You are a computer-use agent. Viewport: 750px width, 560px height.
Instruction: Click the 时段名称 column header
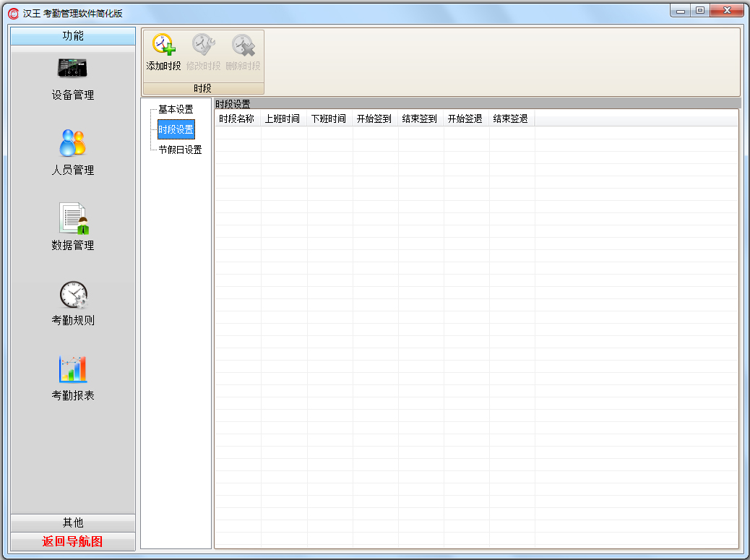237,119
